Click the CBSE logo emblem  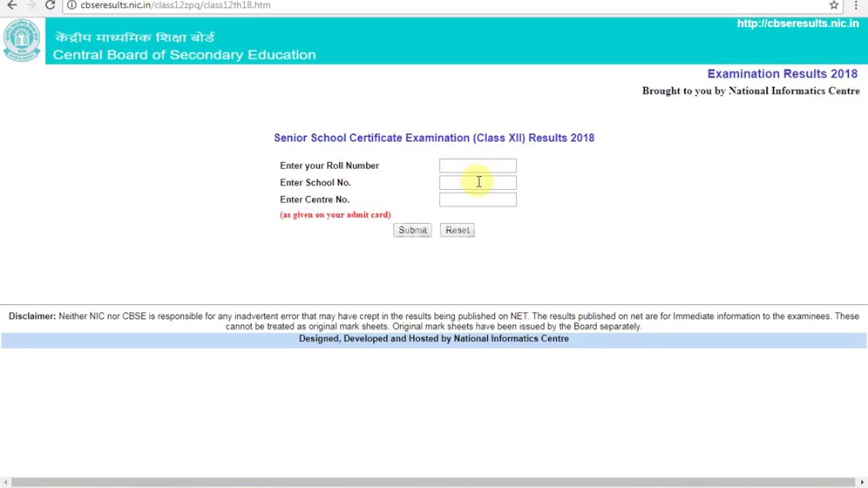(x=22, y=41)
